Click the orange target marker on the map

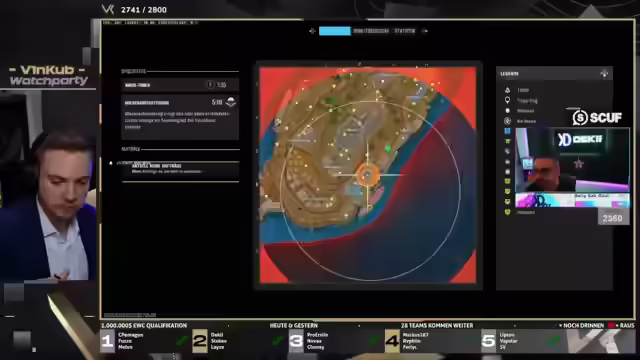pos(368,175)
